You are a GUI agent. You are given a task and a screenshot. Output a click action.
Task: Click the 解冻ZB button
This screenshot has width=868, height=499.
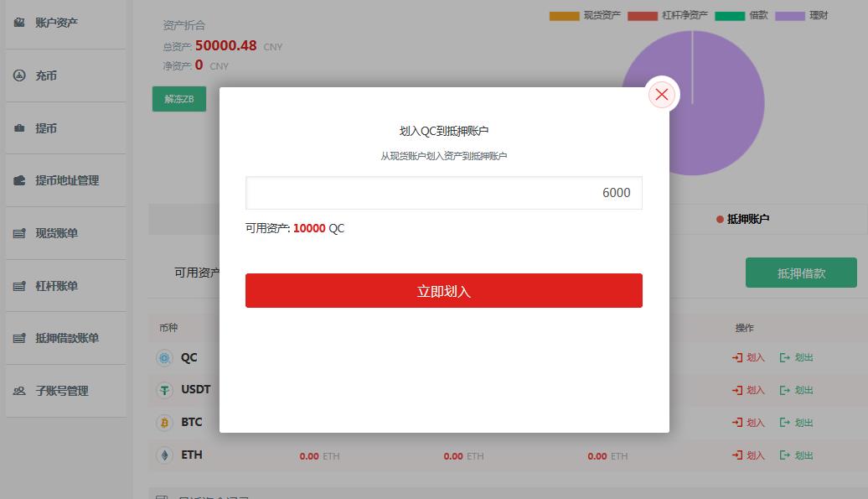[x=179, y=99]
